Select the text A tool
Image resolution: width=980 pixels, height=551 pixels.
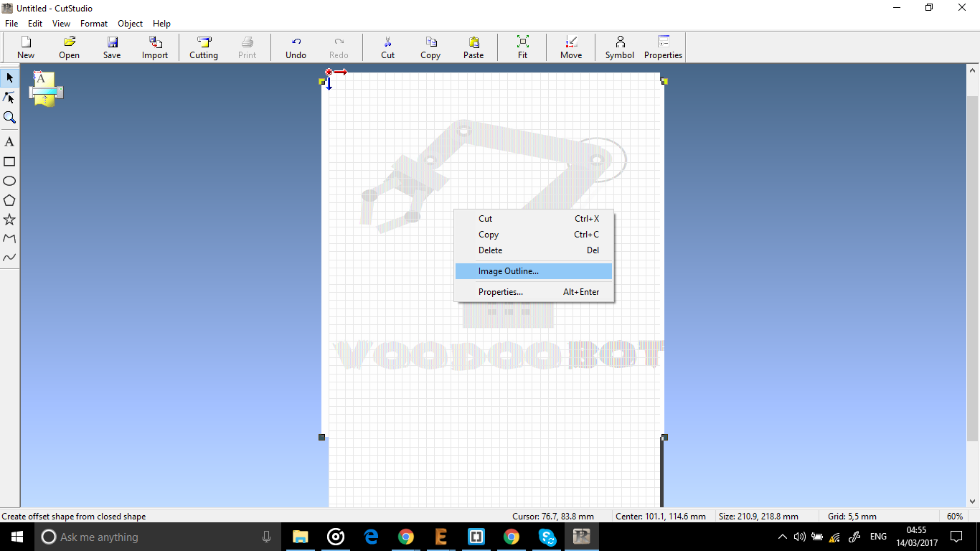click(9, 142)
